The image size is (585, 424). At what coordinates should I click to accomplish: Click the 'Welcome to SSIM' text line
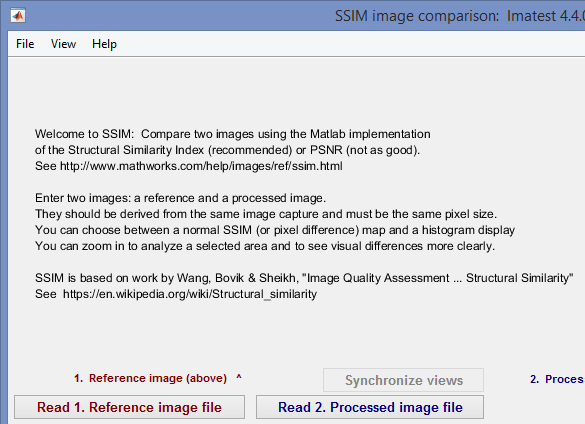point(233,134)
